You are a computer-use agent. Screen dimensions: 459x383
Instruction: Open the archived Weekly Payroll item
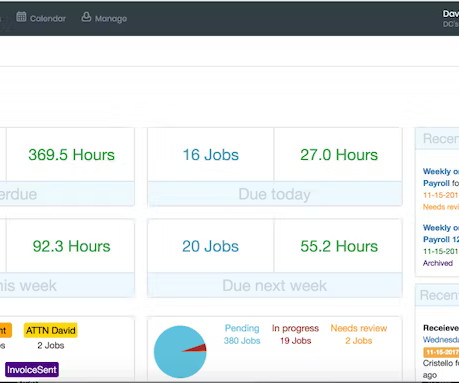tap(441, 234)
